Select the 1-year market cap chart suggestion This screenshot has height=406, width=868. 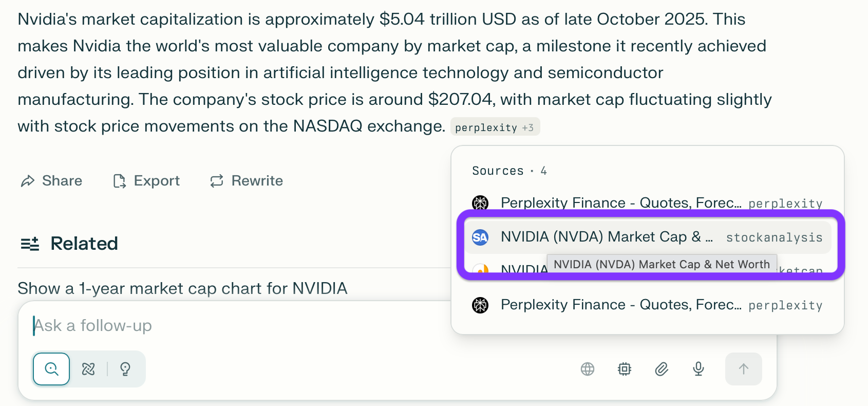182,288
